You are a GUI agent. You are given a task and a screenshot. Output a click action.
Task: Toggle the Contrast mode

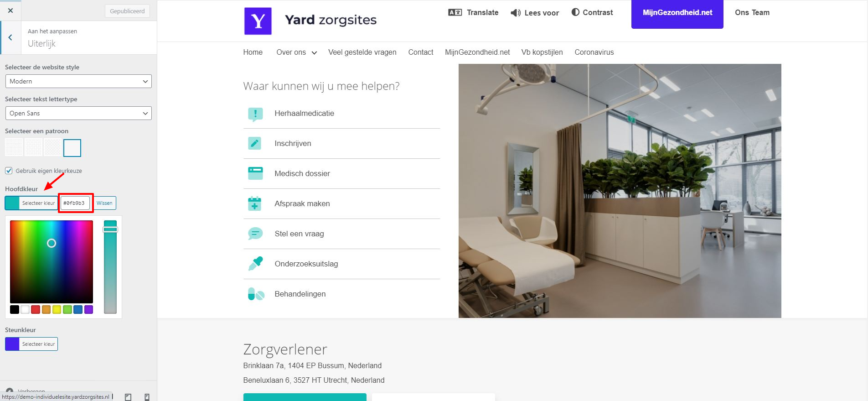click(x=592, y=12)
